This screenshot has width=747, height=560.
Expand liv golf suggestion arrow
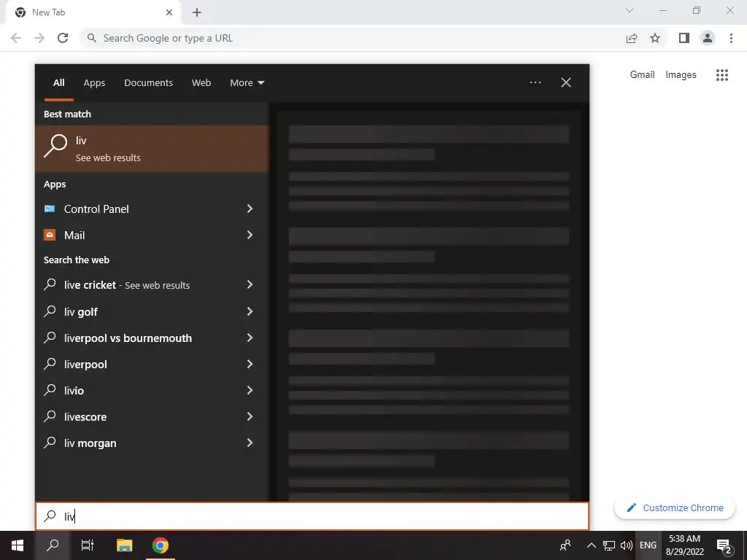[x=249, y=311]
